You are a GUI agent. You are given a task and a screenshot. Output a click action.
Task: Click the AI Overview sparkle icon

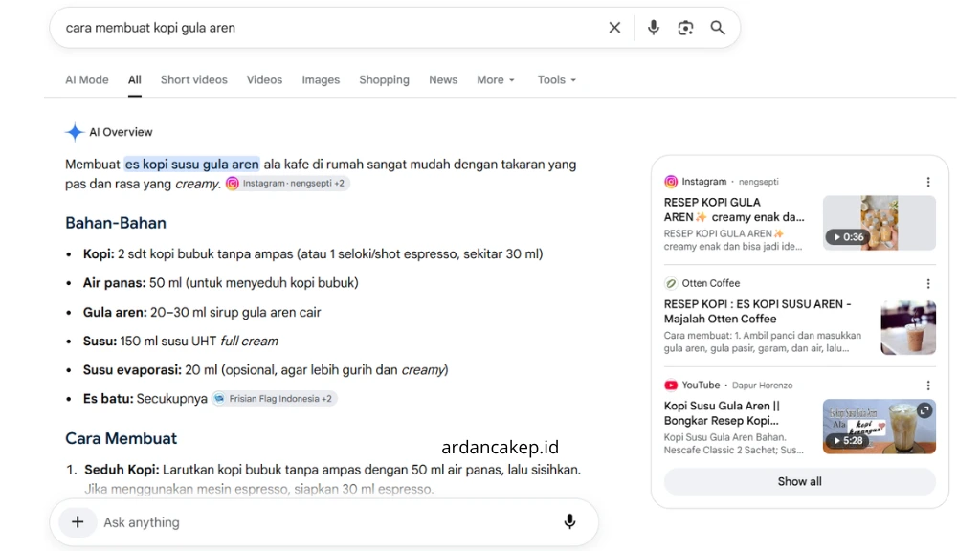75,132
